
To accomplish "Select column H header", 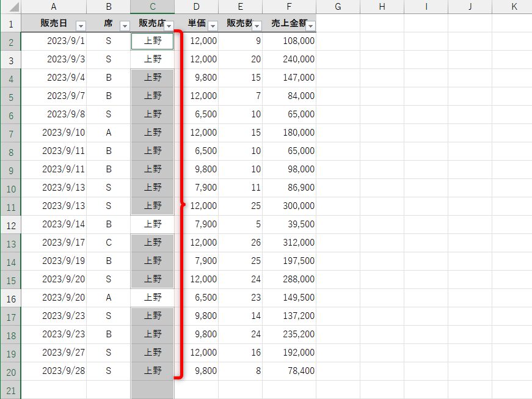I will 382,7.
